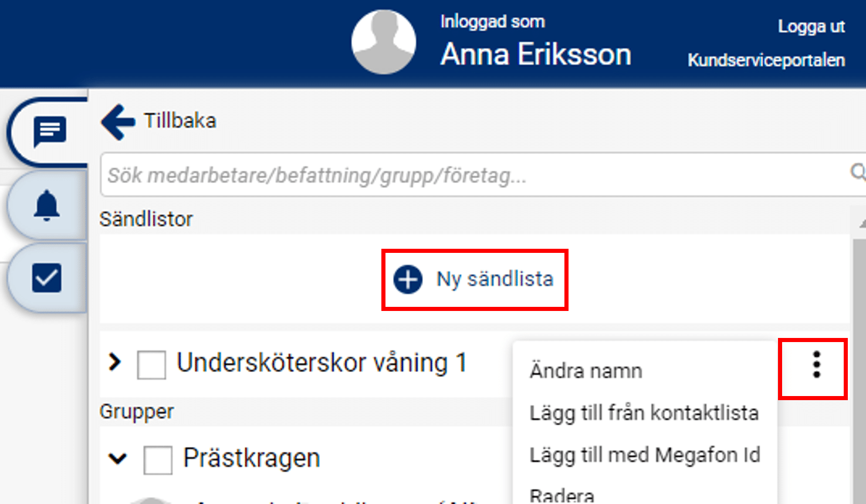Viewport: 866px width, 504px height.
Task: Expand the Undersköterskor våning 1 list
Action: (115, 363)
